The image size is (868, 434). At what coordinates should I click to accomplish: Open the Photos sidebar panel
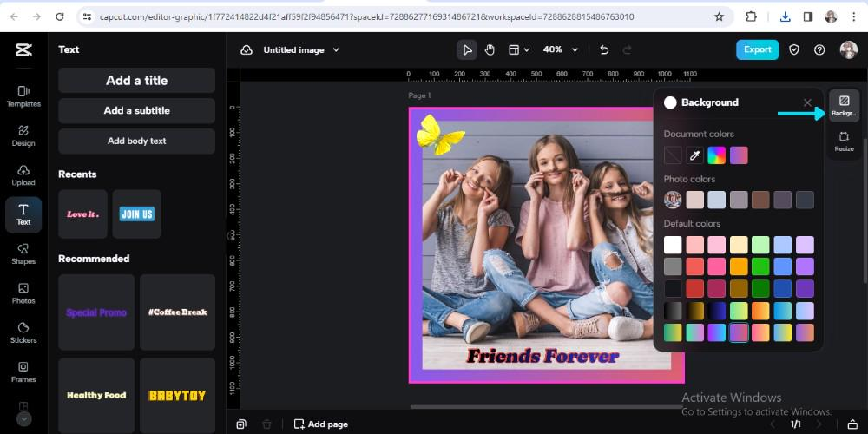(23, 293)
